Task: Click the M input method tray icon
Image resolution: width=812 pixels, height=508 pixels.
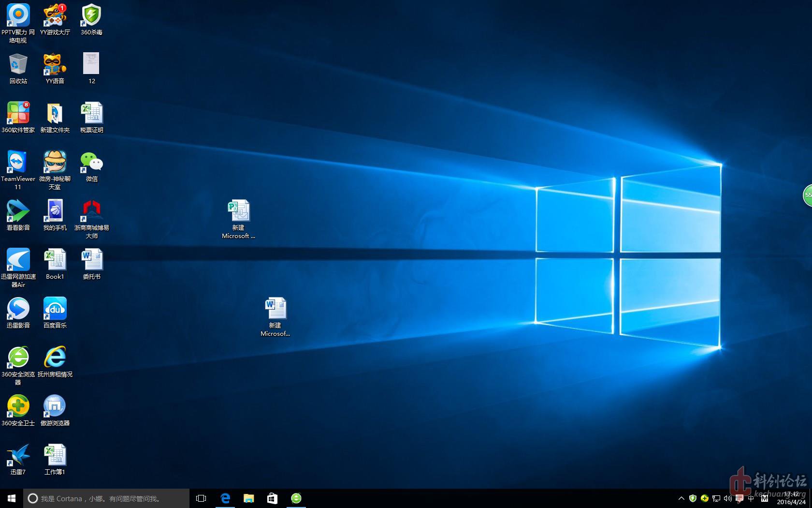Action: click(x=764, y=498)
